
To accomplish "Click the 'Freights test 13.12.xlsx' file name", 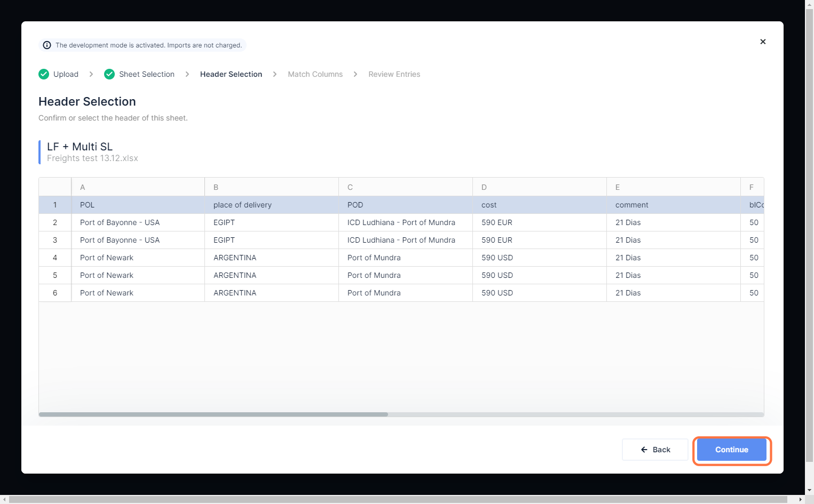I will (92, 158).
